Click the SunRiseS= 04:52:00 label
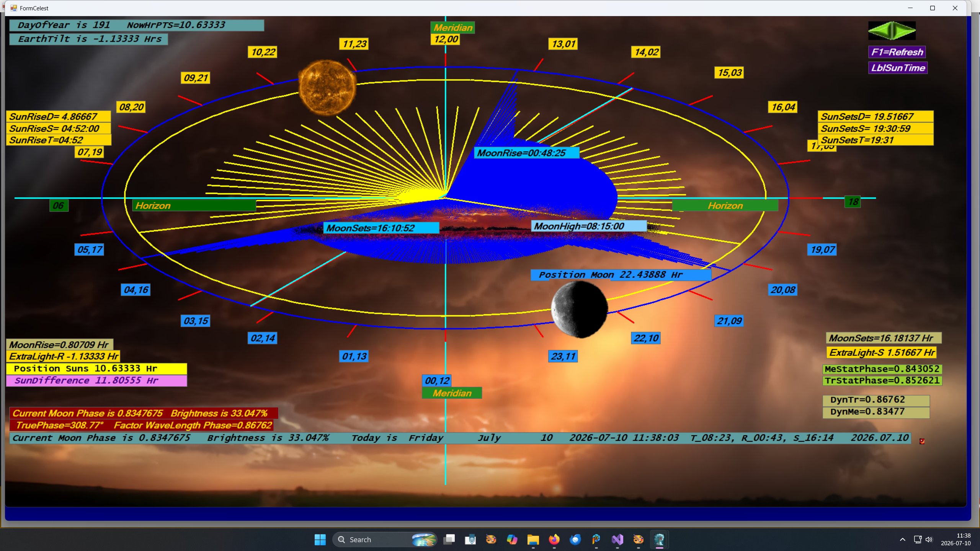Screen dimensions: 980x551 tap(59, 128)
